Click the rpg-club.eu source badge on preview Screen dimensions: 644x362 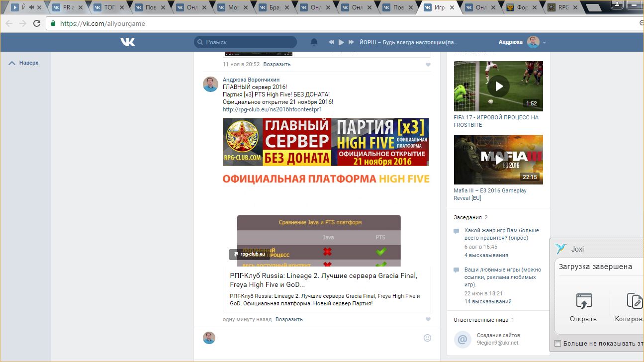tap(250, 254)
